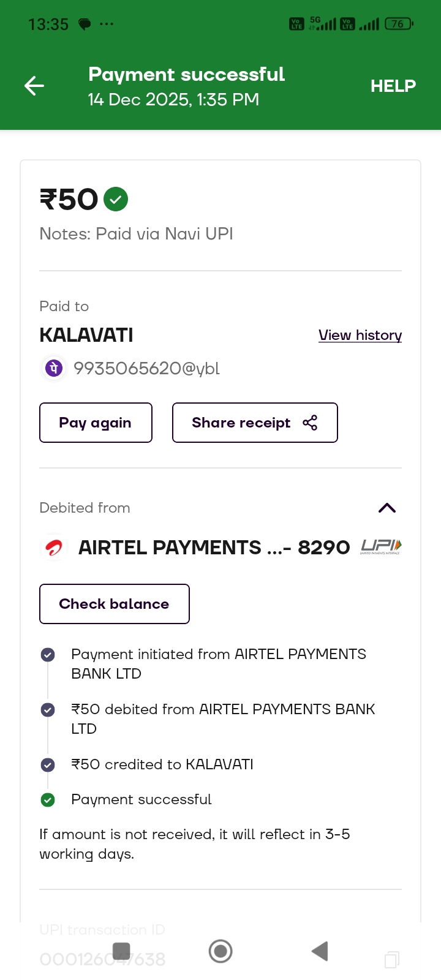Tap the PhonePe icon next to UPI ID
441x980 pixels.
(x=54, y=368)
